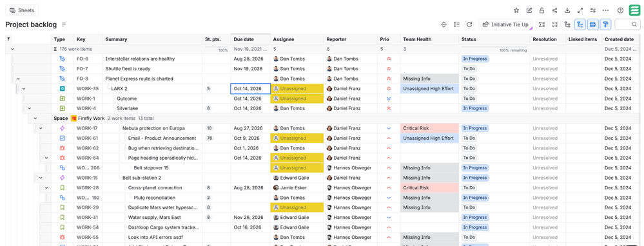Collapse the 176 work items summary row

click(12, 49)
